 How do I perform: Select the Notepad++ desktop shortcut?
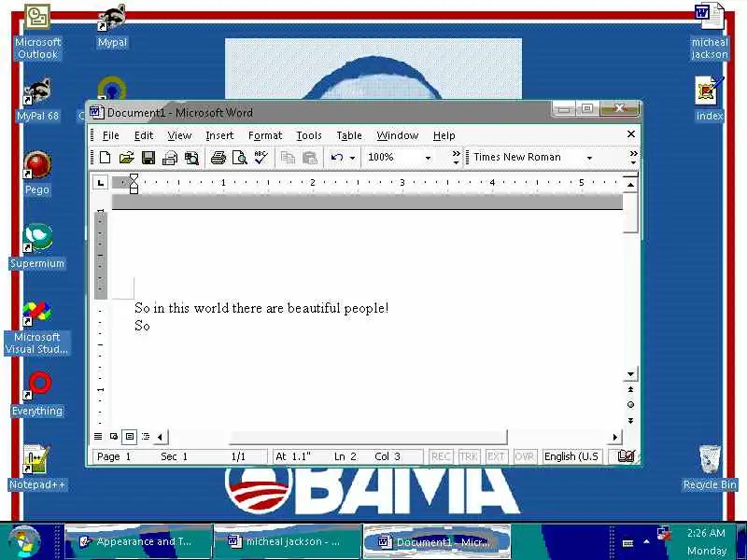click(x=37, y=468)
